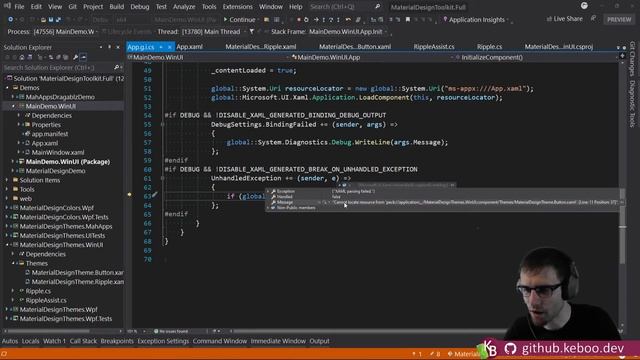Select MaterialDesignThemes.Wpf.Tests project

tap(66, 319)
